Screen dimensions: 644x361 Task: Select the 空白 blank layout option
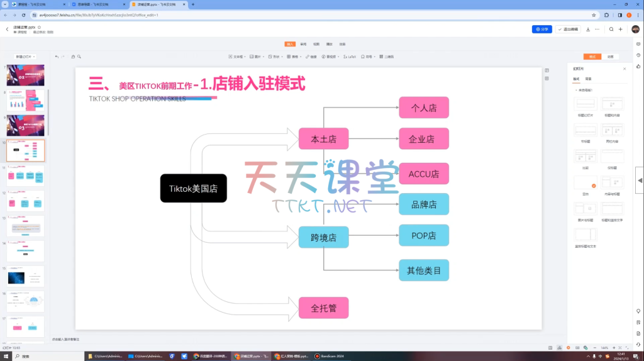point(585,182)
